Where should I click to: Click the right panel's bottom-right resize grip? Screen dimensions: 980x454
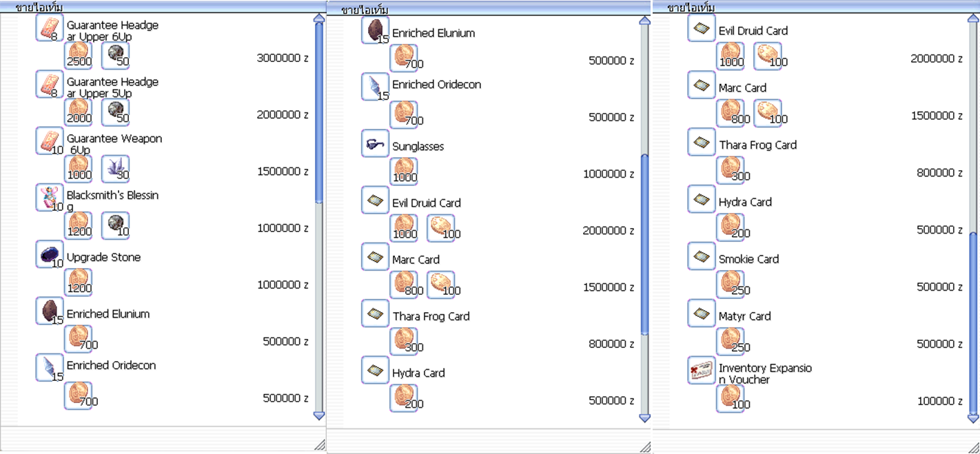click(x=972, y=445)
